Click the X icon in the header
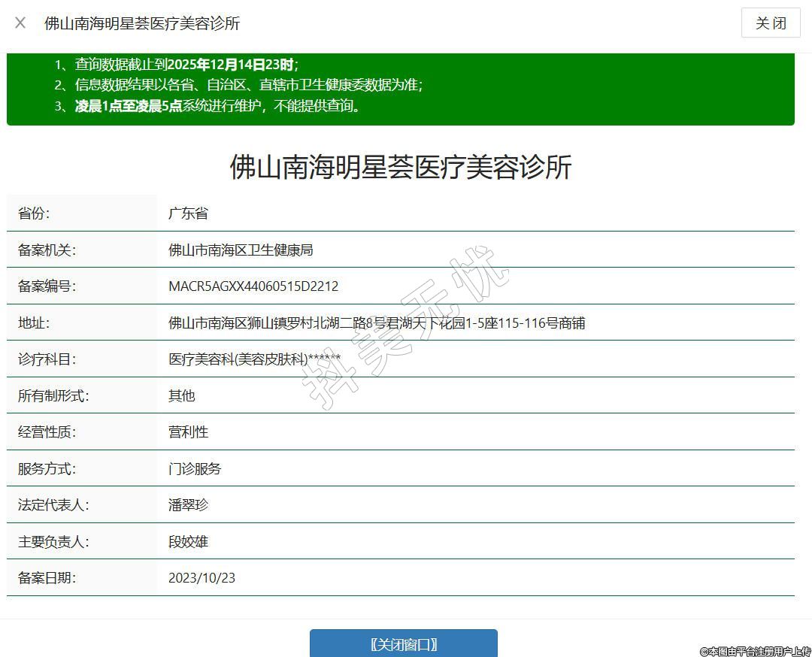 click(20, 23)
